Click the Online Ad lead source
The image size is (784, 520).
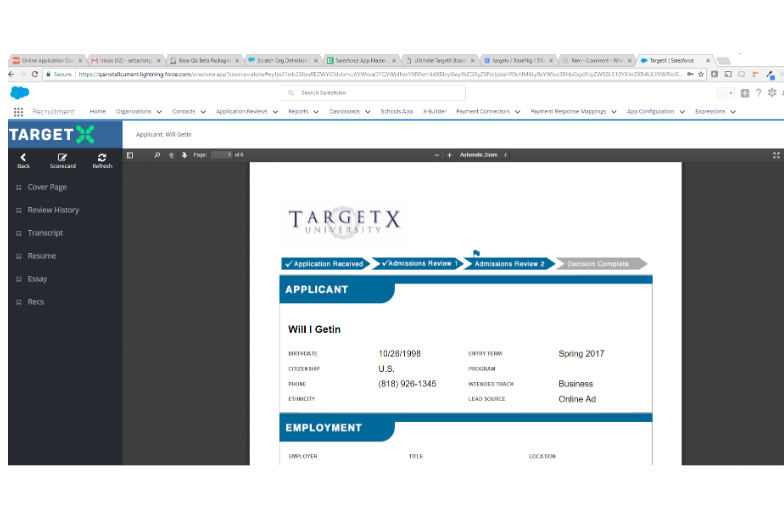577,399
